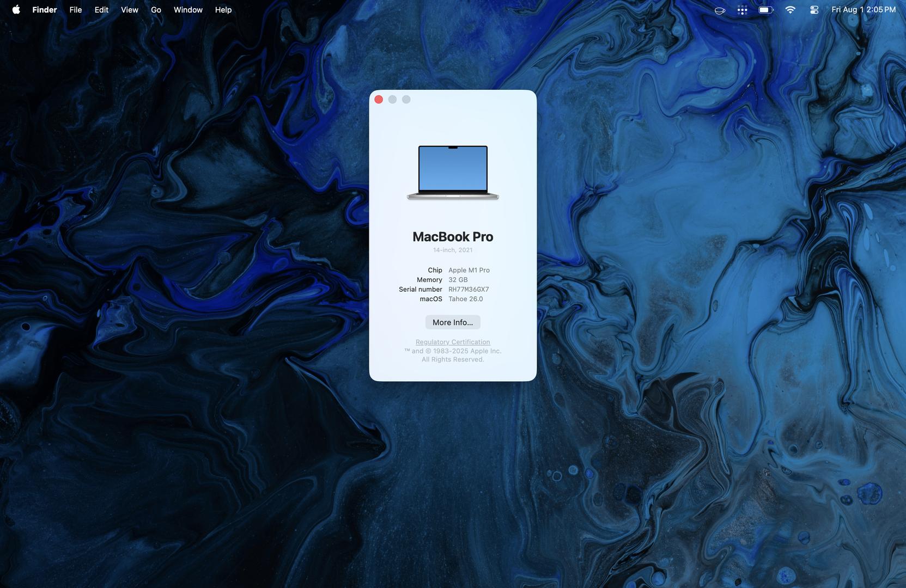Open the Regulatory Certification link
Image resolution: width=906 pixels, height=588 pixels.
[453, 342]
